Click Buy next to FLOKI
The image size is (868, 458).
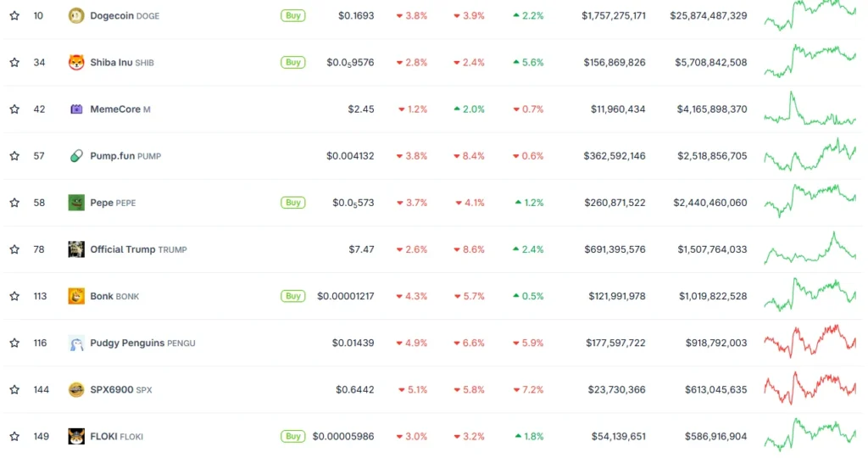click(x=293, y=436)
